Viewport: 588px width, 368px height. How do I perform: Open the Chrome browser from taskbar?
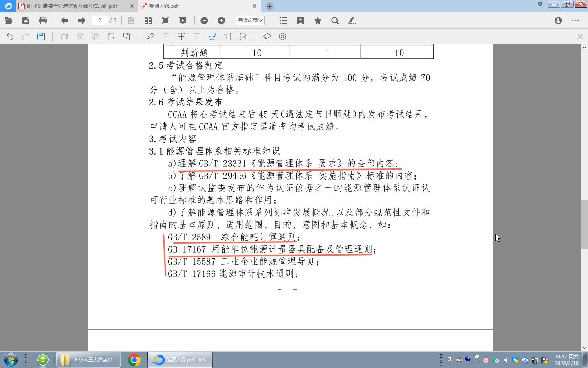(x=135, y=360)
